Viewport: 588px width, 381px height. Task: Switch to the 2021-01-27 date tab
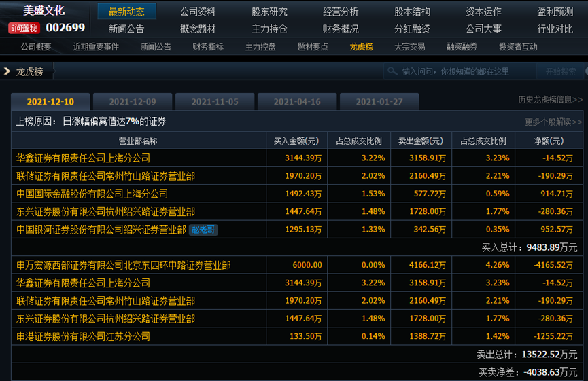[379, 101]
